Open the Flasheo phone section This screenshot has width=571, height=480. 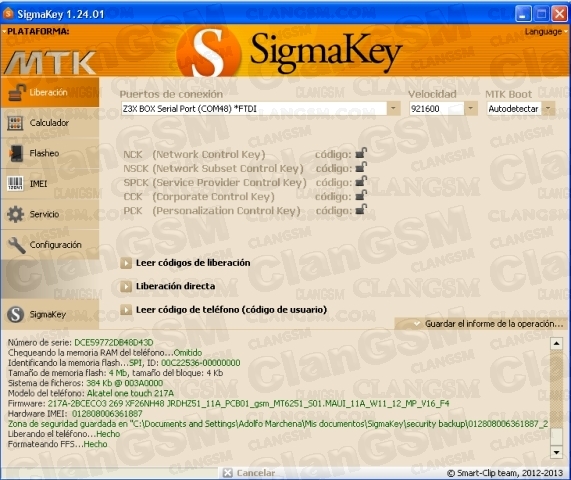coord(50,153)
